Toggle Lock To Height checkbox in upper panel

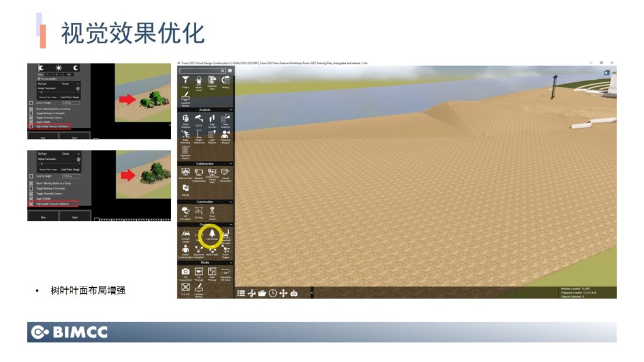(31, 103)
